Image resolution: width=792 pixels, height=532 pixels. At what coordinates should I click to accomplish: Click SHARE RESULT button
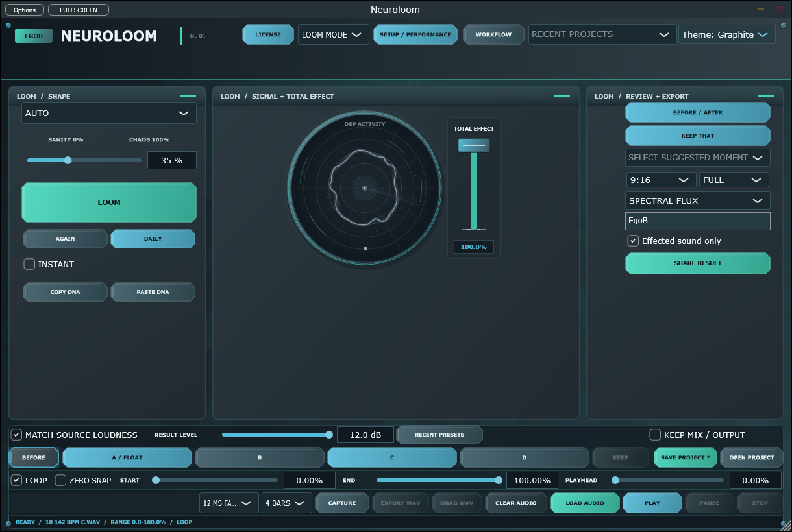tap(698, 263)
